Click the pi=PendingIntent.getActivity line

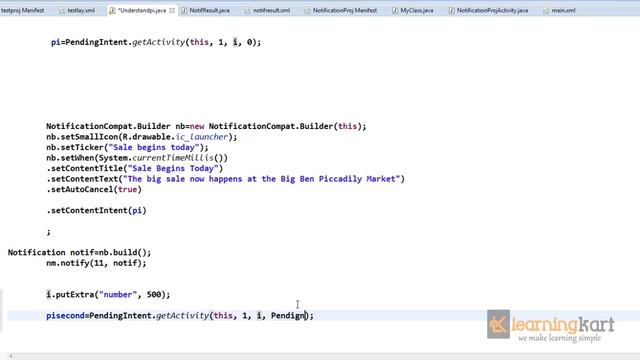point(156,42)
